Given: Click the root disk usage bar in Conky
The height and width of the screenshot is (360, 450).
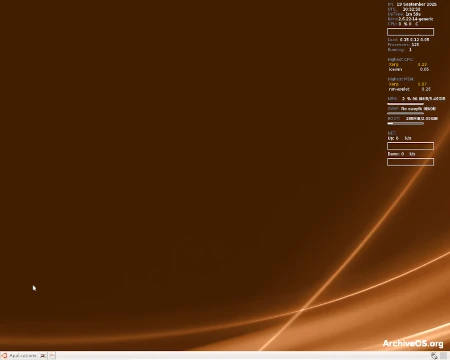Looking at the screenshot, I should pyautogui.click(x=405, y=123).
